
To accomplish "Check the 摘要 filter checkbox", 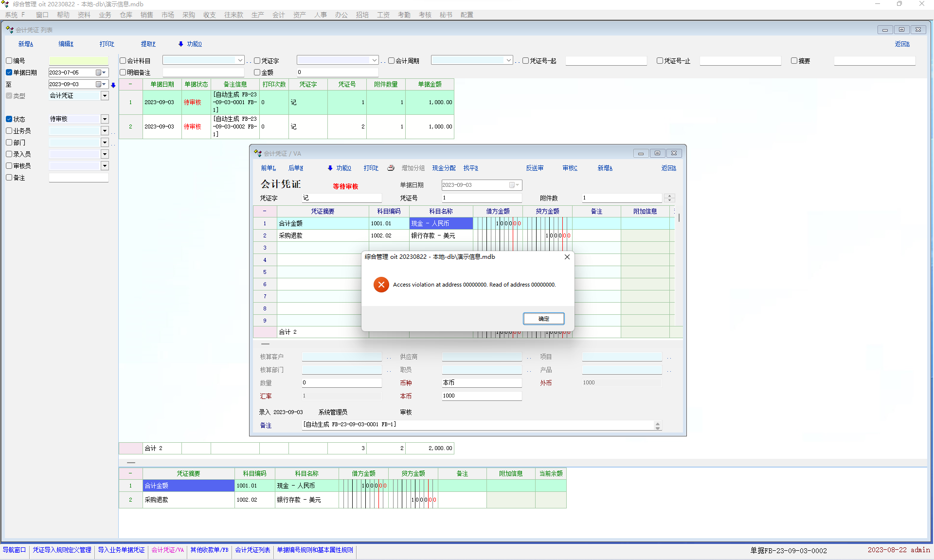I will tap(794, 61).
